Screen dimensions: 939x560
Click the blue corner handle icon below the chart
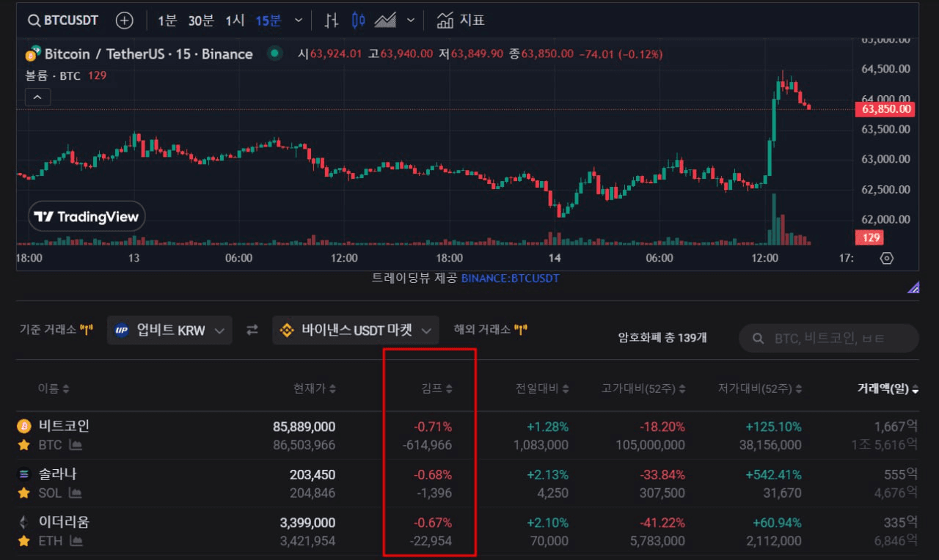(913, 287)
